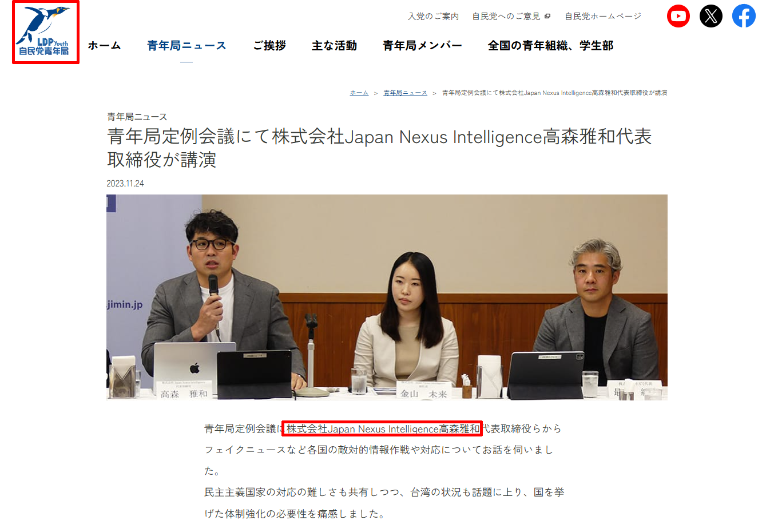770x532 pixels.
Task: Click the 入党のご案内 link
Action: point(433,16)
